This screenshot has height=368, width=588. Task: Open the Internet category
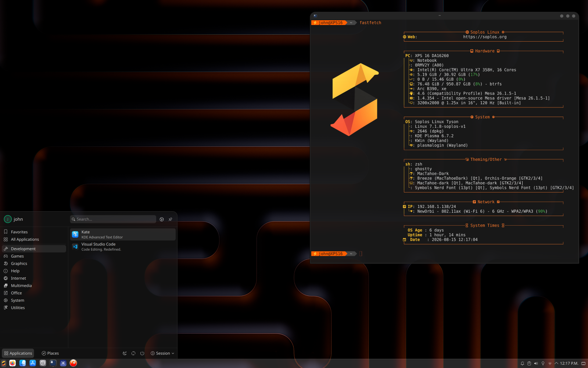point(34,279)
